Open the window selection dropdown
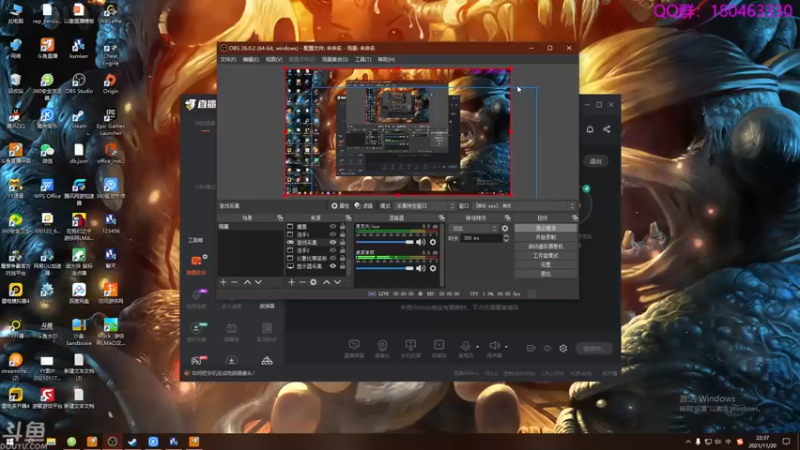This screenshot has width=800, height=450. [524, 206]
